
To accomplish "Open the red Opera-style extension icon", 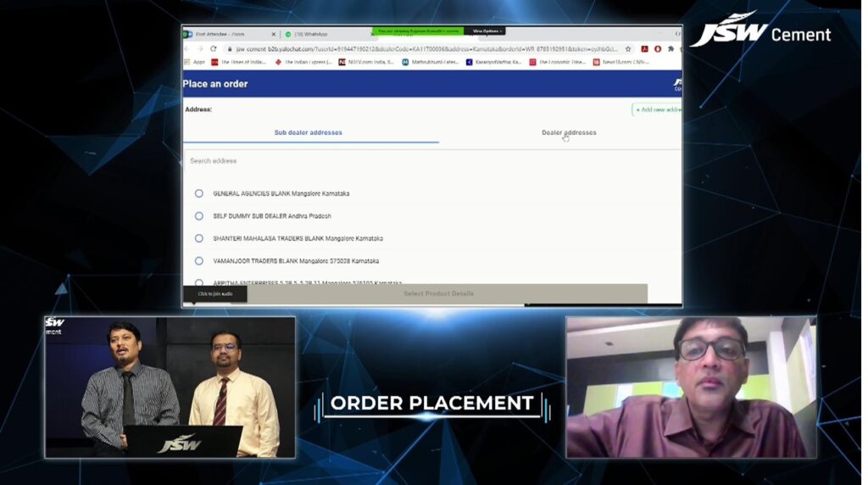I will 658,49.
